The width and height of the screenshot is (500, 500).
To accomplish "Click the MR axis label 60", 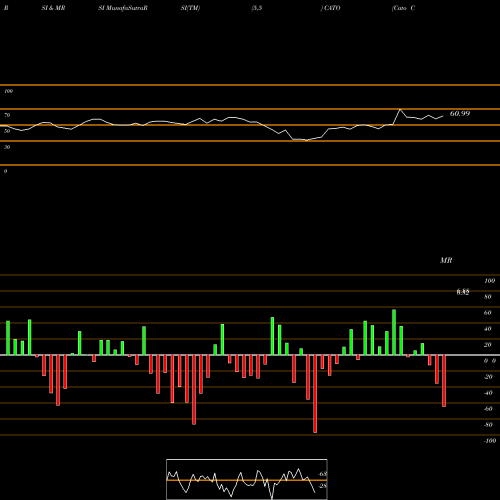I will (488, 313).
